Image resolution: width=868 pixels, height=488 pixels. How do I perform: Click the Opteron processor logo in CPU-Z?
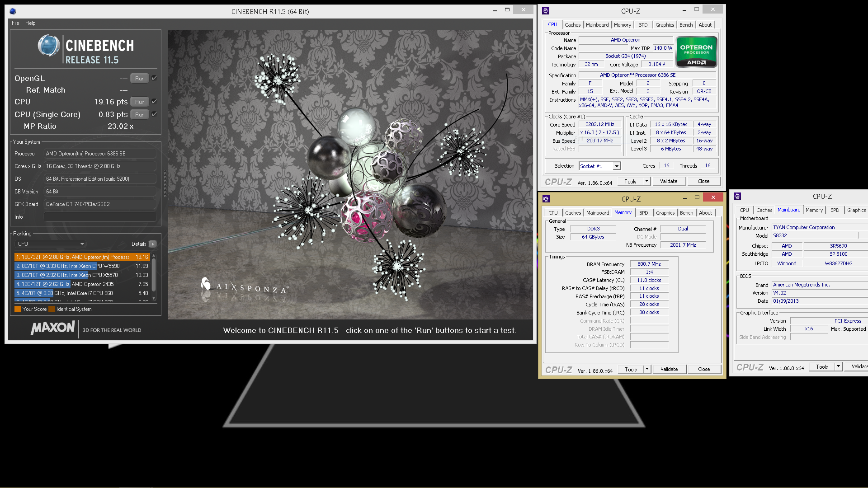point(696,52)
